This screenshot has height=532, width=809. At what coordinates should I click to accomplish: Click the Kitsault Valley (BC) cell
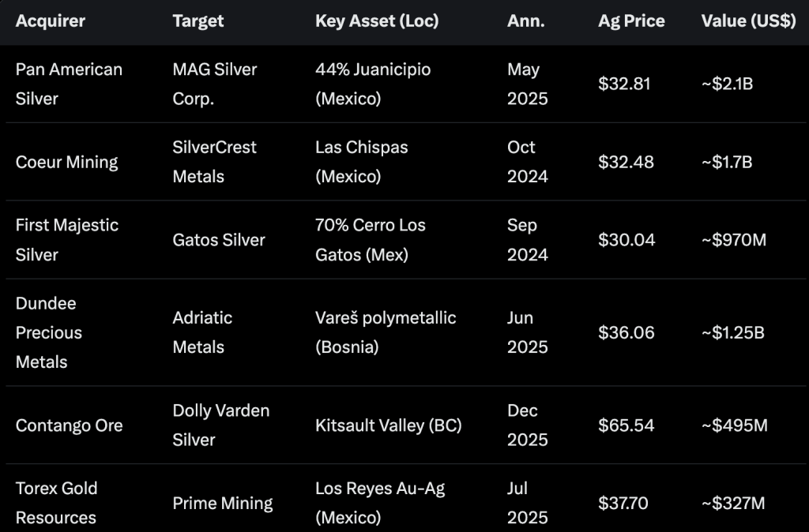tap(389, 425)
